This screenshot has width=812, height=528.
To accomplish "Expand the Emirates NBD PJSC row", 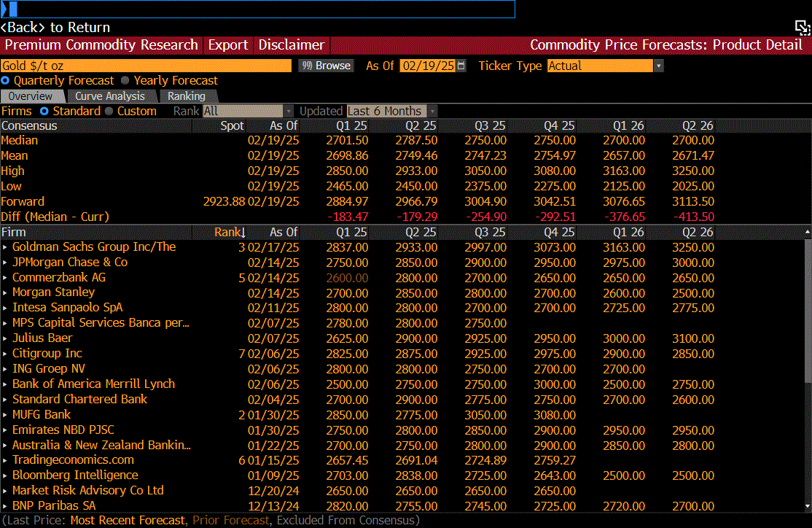I will (4, 430).
